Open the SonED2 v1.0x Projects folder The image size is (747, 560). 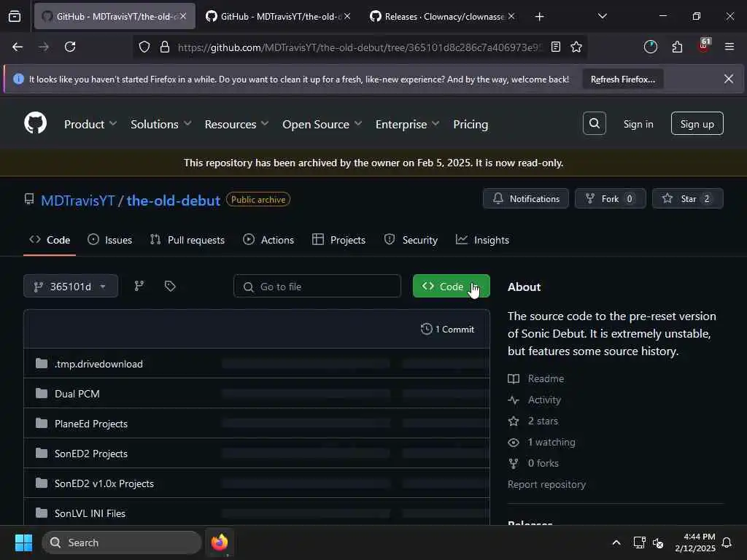pos(104,483)
